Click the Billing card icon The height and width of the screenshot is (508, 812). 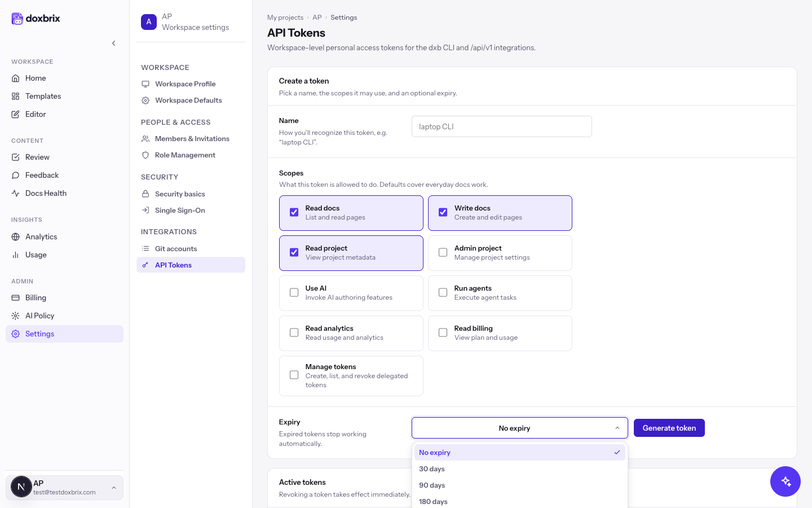(16, 297)
